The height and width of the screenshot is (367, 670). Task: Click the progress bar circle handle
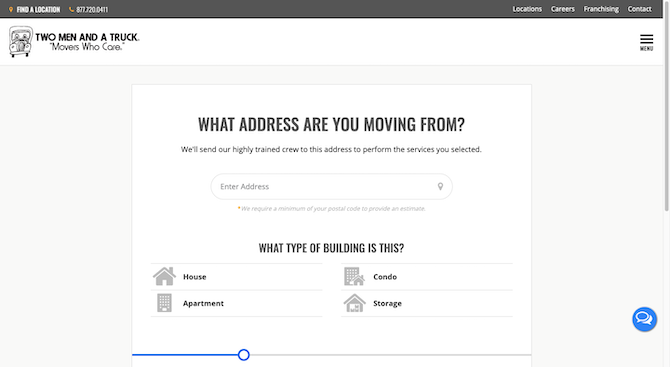[x=244, y=355]
